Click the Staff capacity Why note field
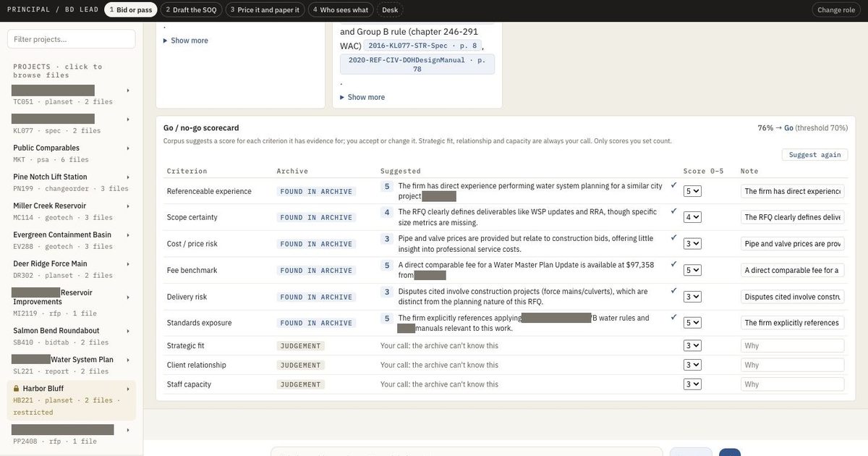 point(793,384)
